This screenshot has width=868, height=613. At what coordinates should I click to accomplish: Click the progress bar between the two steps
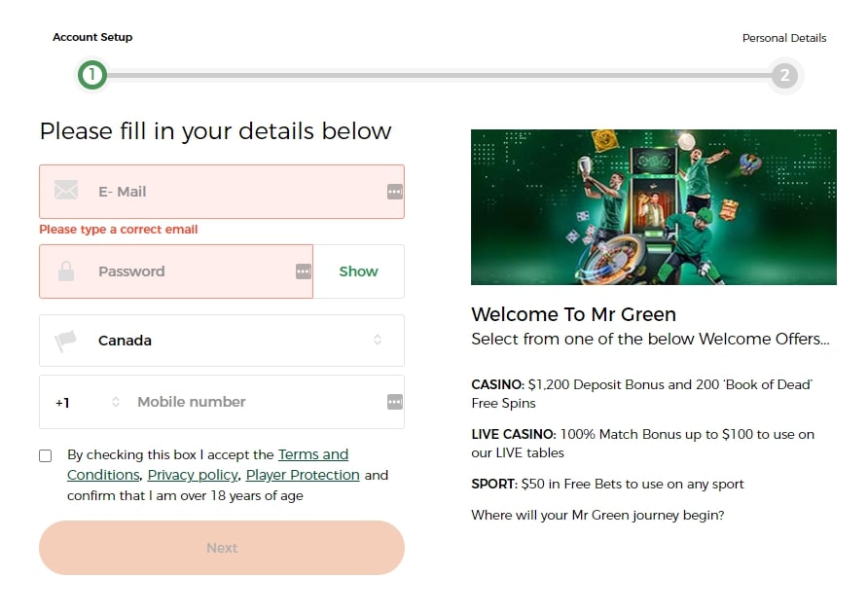click(x=438, y=75)
